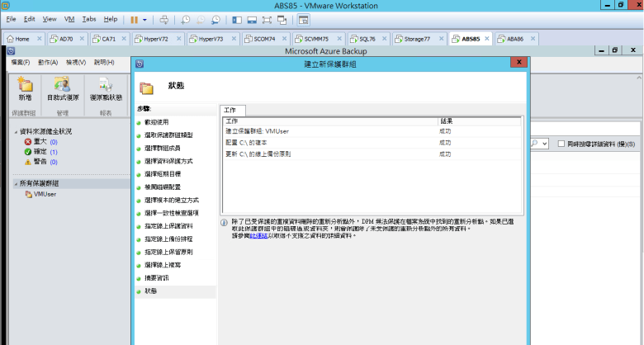The width and height of the screenshot is (644, 345).
Task: Take a snapshot with the clock-plus icon
Action: pos(186,20)
